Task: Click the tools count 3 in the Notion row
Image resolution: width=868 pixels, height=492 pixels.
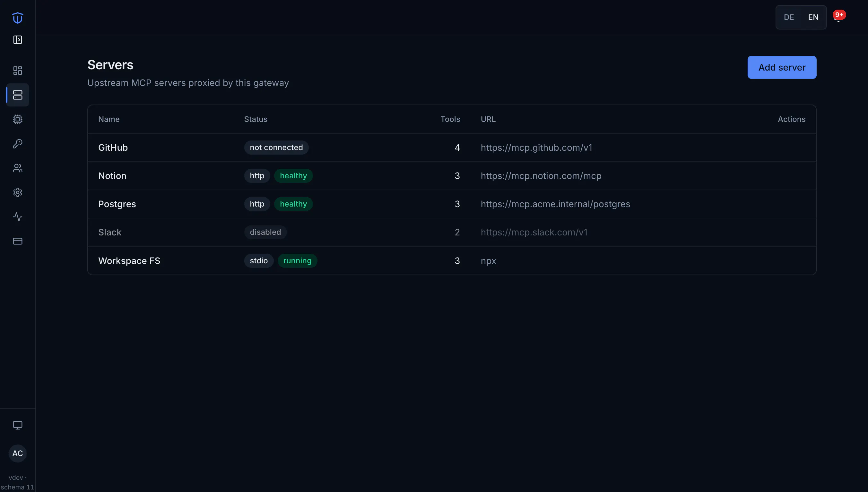Action: (x=457, y=176)
